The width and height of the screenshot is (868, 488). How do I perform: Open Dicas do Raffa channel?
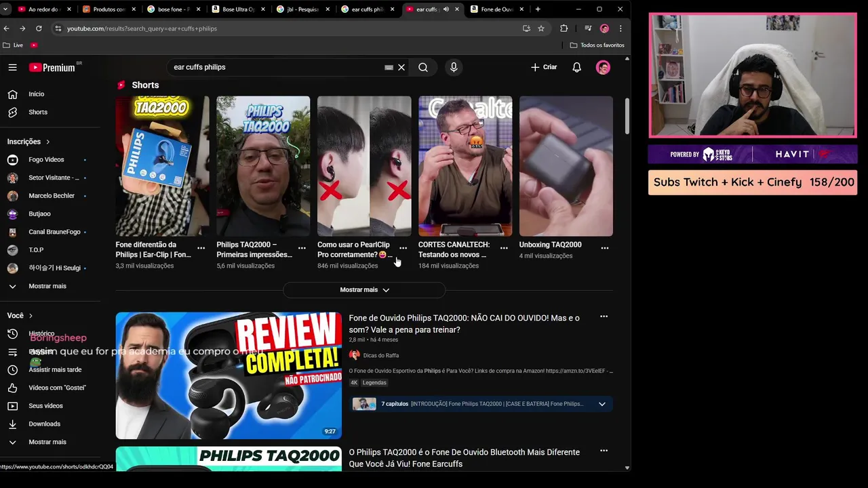point(381,355)
